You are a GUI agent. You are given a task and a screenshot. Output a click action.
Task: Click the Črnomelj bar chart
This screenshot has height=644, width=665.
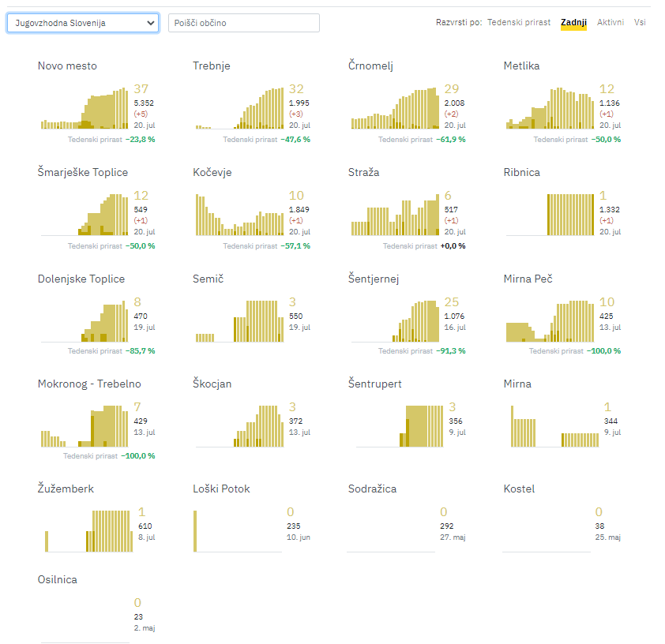coord(395,108)
